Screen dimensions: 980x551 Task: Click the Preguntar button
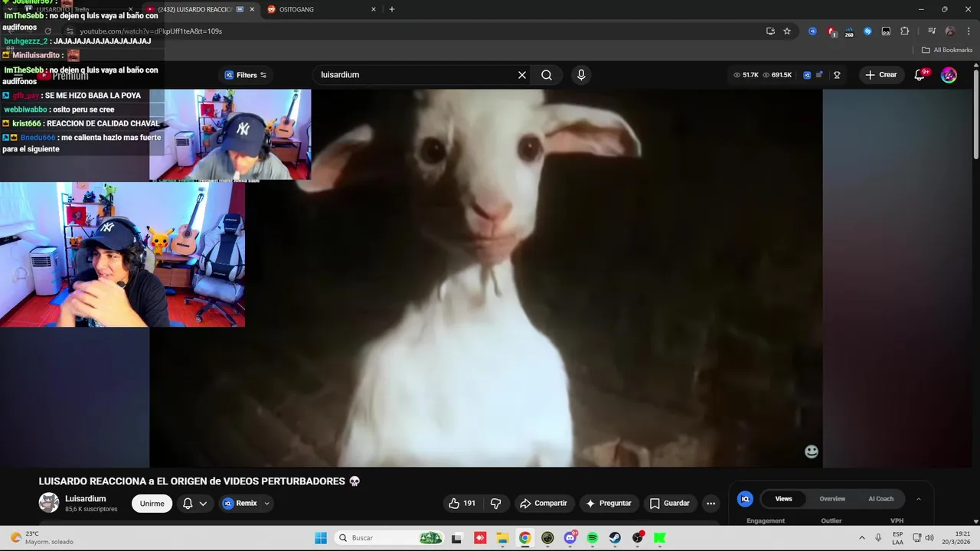pyautogui.click(x=608, y=504)
